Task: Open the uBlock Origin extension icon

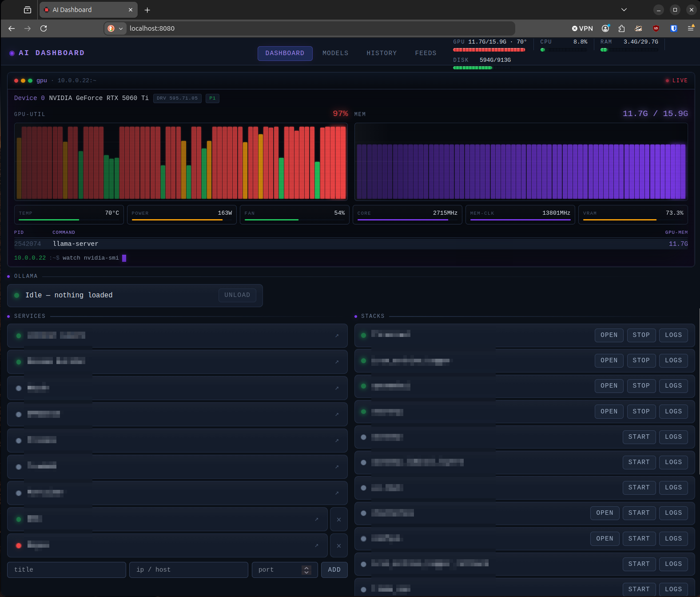Action: [x=656, y=28]
